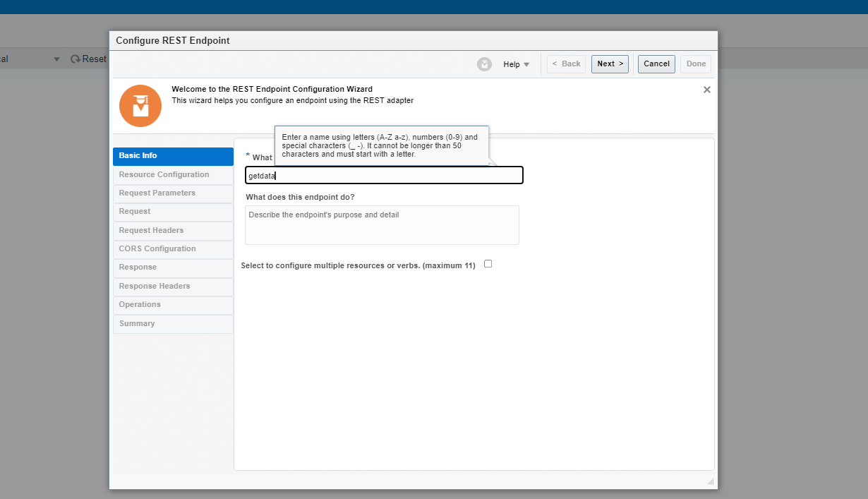Expand the Help chevron arrow
This screenshot has height=499, width=868.
[526, 65]
